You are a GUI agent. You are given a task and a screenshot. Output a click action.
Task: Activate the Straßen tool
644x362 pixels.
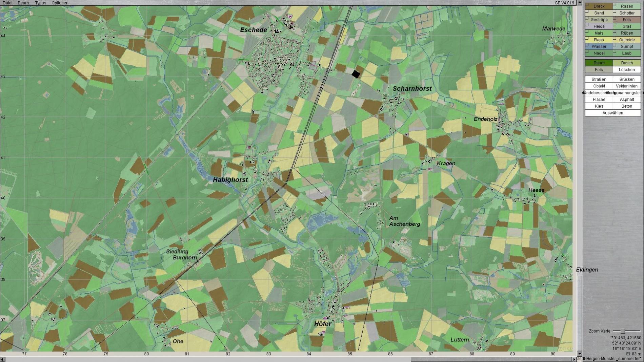[599, 79]
